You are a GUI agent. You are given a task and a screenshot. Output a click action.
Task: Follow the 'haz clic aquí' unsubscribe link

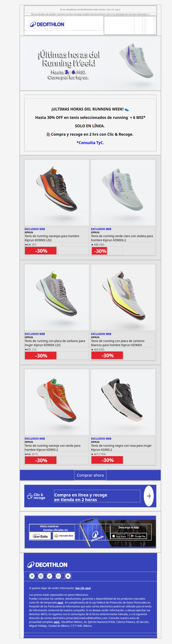[83, 588]
